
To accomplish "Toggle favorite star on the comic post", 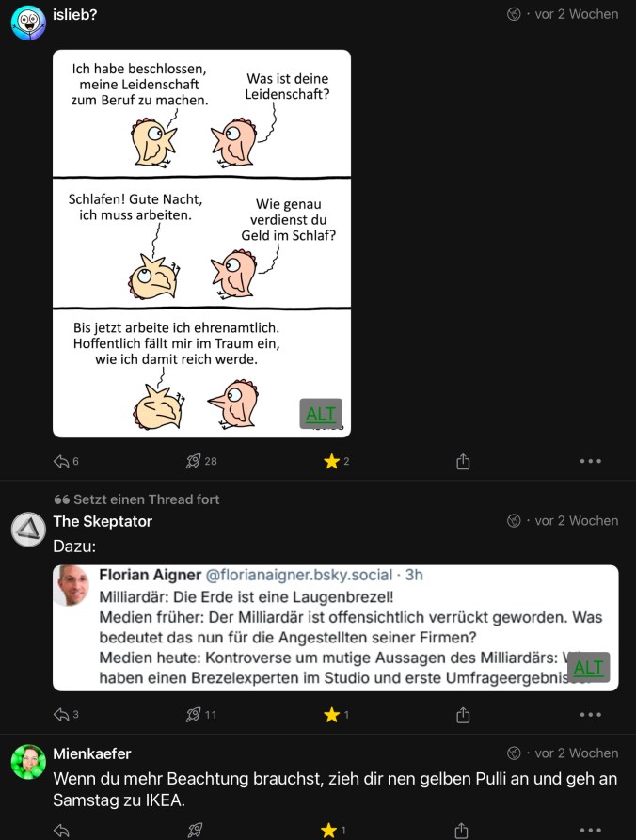I will [331, 461].
